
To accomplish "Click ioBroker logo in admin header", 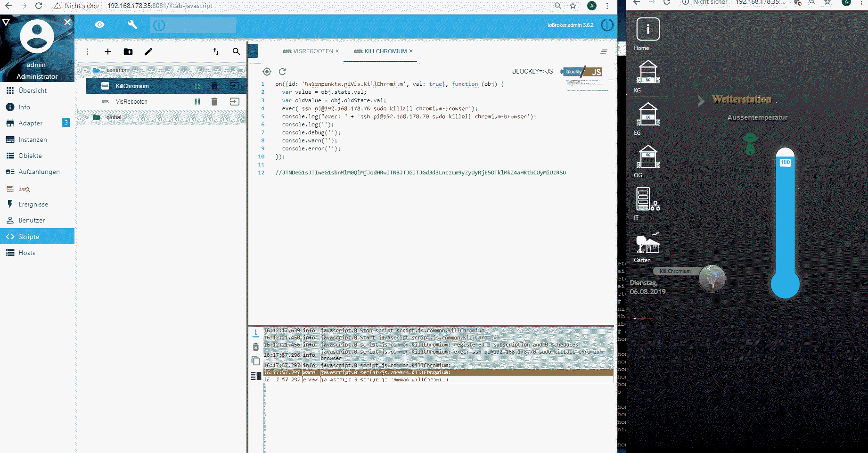I will pyautogui.click(x=607, y=25).
